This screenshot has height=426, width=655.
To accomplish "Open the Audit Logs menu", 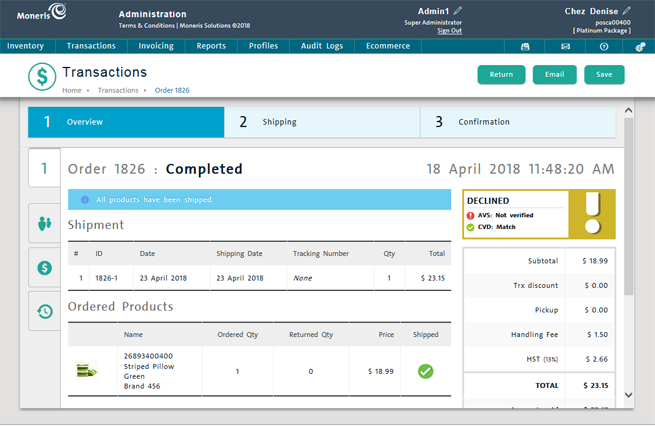I will tap(321, 46).
